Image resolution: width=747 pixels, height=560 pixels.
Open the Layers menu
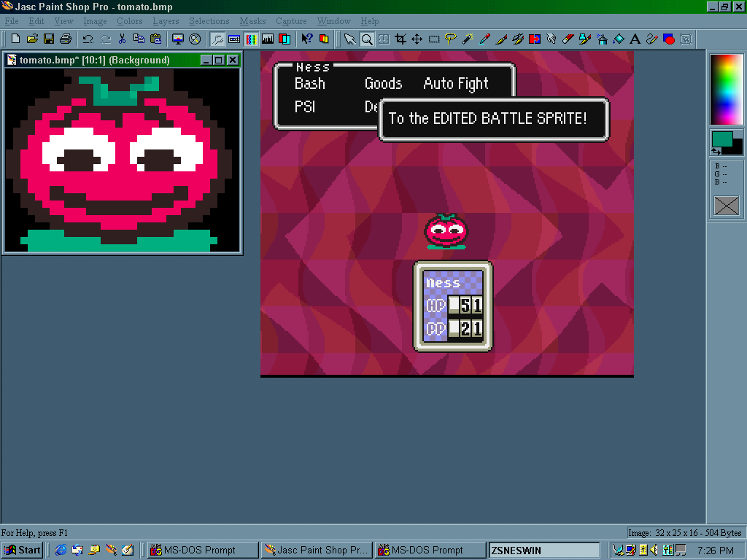[166, 21]
